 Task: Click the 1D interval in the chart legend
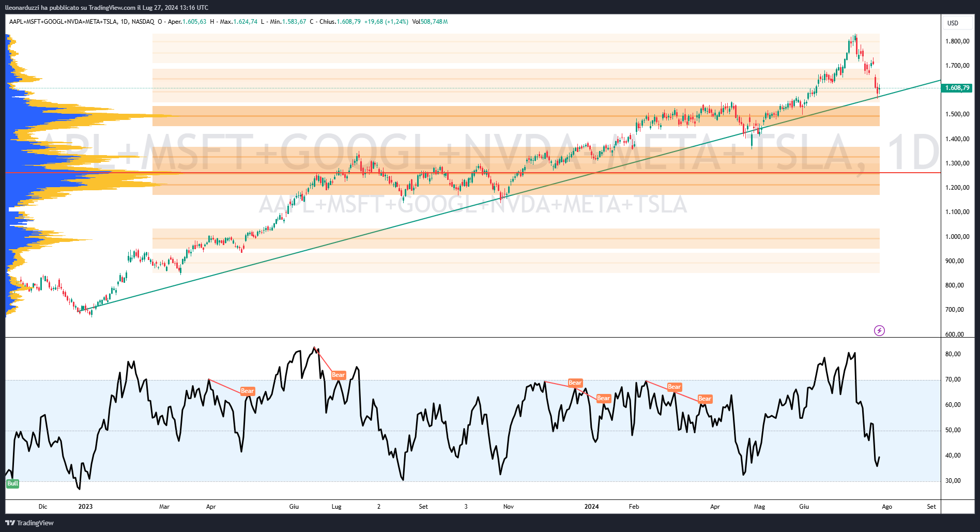[x=124, y=22]
